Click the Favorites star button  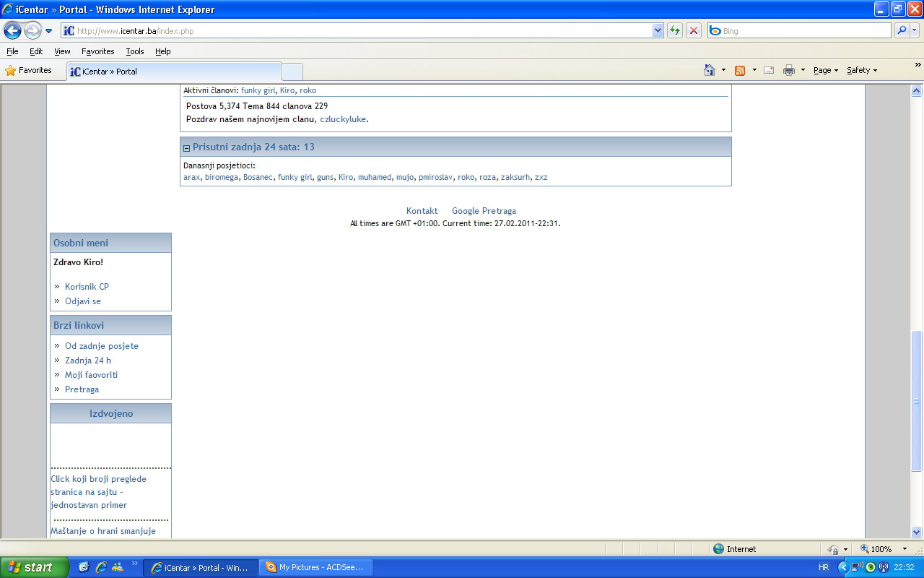(x=29, y=70)
